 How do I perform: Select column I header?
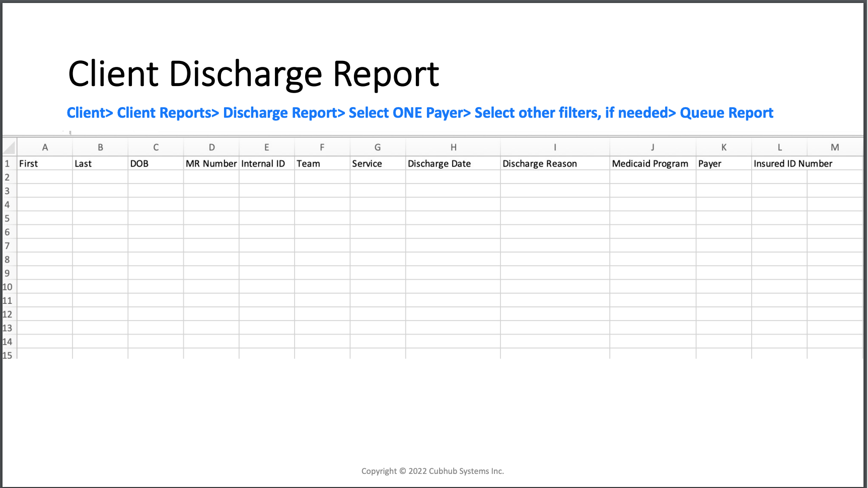point(555,147)
